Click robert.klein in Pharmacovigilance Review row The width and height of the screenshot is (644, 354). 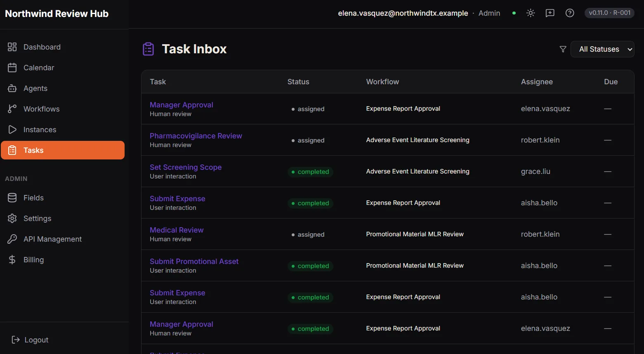point(540,140)
